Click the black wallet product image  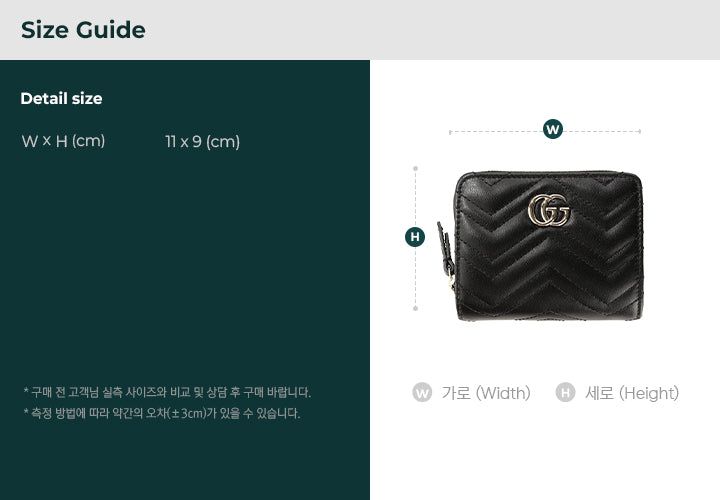540,246
